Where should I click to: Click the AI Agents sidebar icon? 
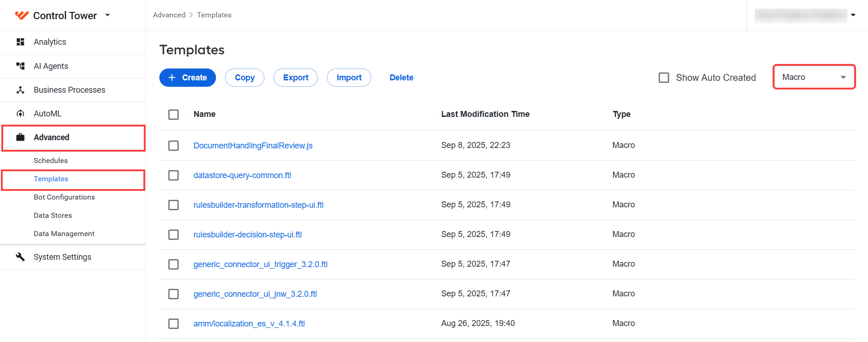pyautogui.click(x=20, y=66)
